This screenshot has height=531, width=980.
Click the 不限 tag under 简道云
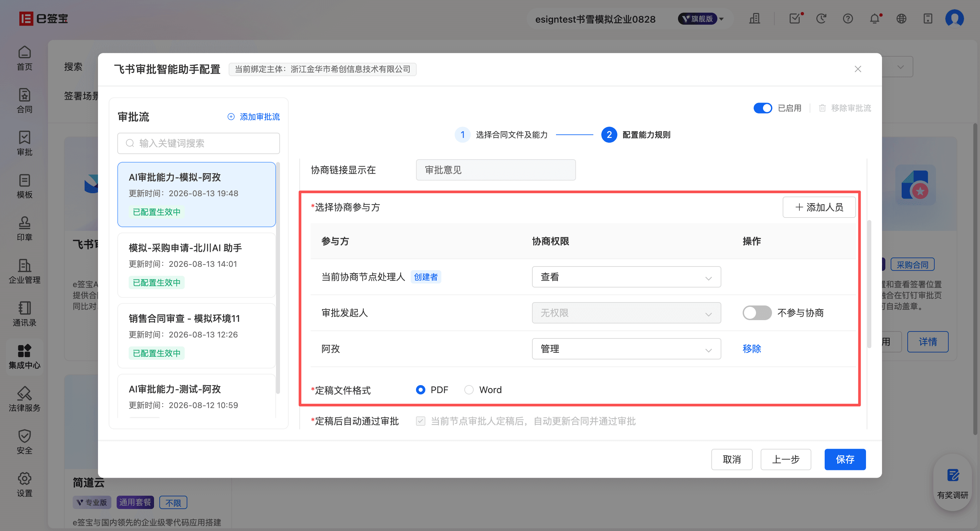click(173, 502)
